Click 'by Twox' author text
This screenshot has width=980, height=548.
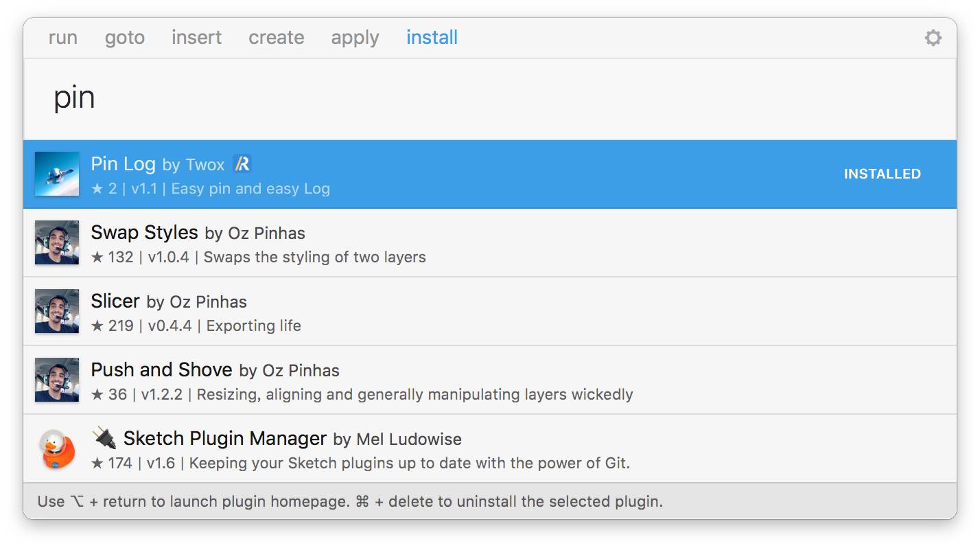(194, 165)
